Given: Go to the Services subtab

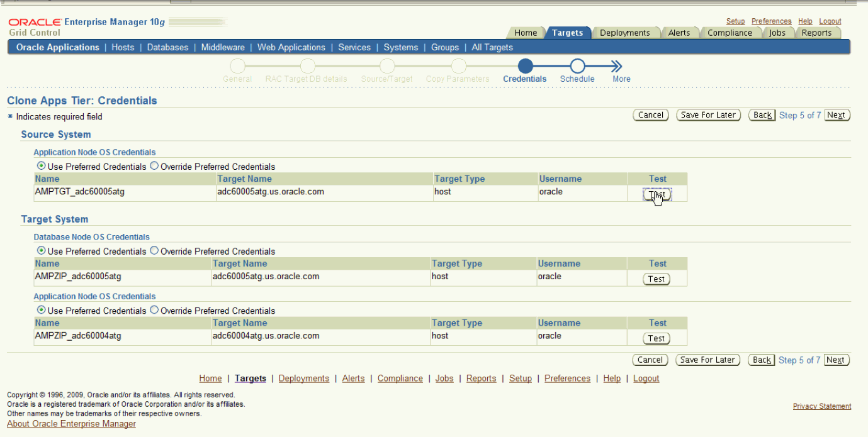Looking at the screenshot, I should coord(354,47).
